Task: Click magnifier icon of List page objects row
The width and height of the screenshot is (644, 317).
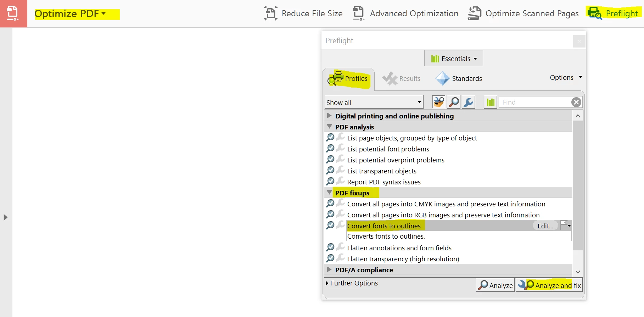Action: click(x=330, y=137)
